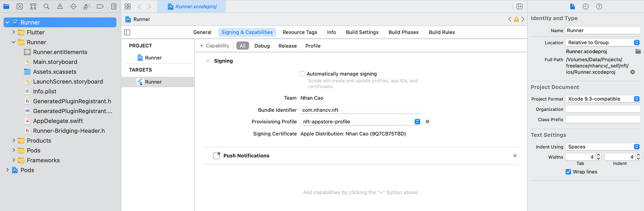Open the Breakpoint navigator icon

pyautogui.click(x=100, y=6)
